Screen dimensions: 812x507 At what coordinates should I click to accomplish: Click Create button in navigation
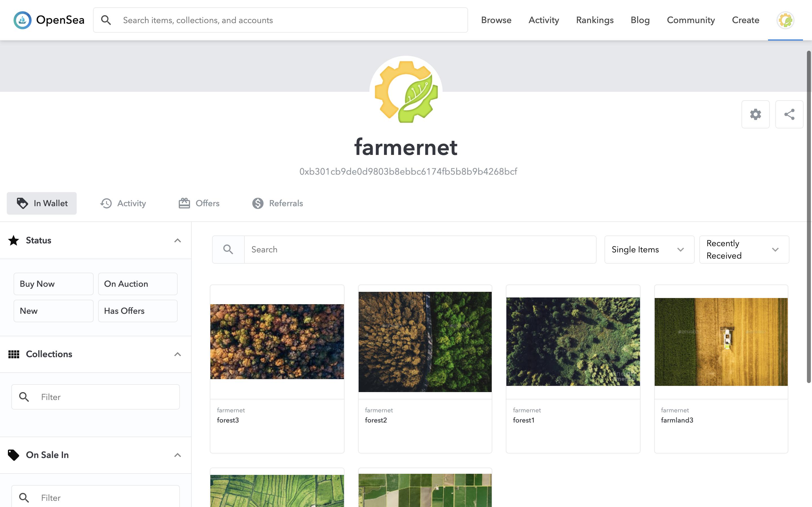click(745, 20)
